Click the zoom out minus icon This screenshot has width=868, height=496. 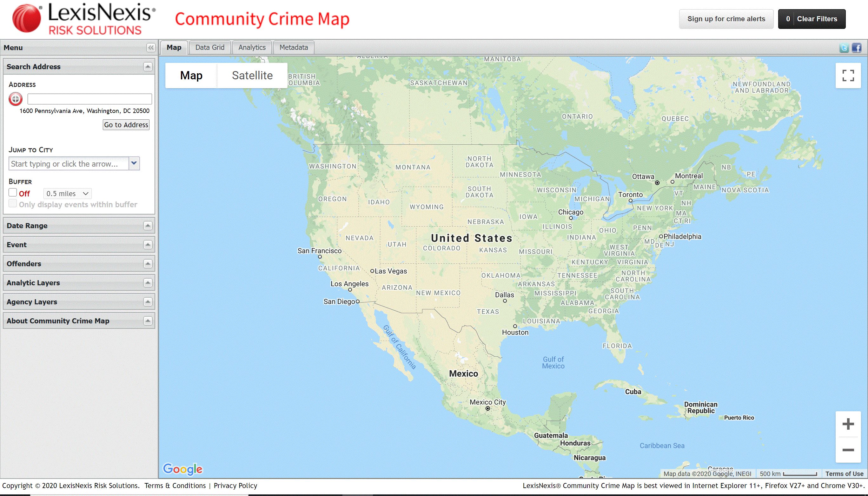coord(848,449)
